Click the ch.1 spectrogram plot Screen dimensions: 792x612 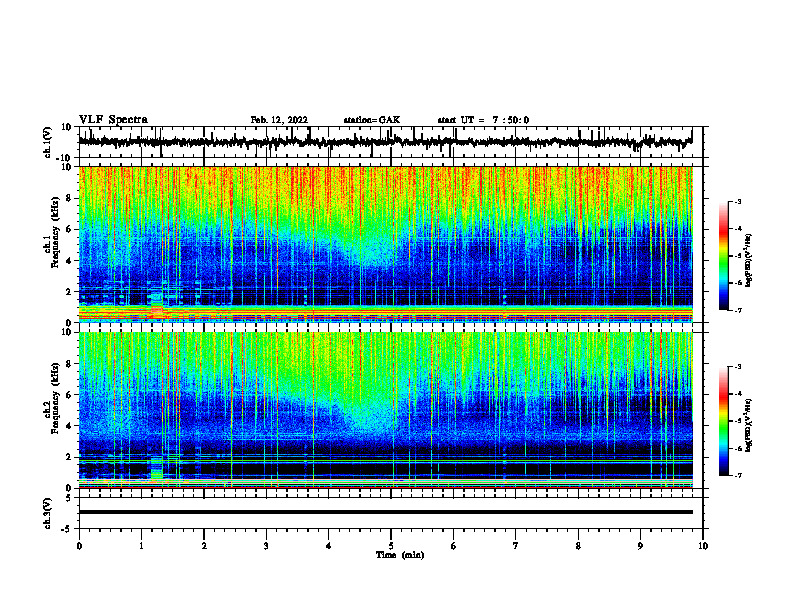pos(386,244)
